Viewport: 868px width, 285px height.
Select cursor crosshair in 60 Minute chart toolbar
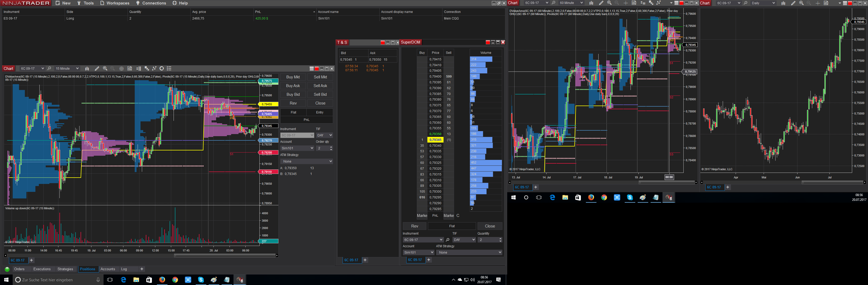(x=626, y=3)
